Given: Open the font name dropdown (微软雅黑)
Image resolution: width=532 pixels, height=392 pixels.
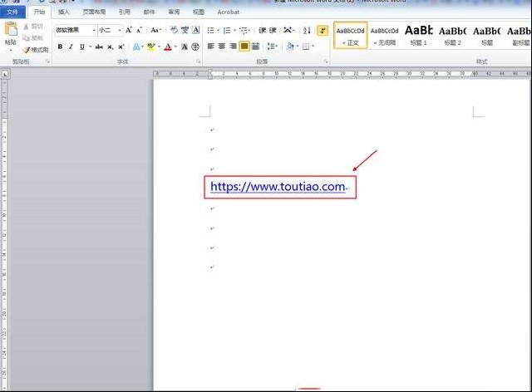Looking at the screenshot, I should 94,31.
